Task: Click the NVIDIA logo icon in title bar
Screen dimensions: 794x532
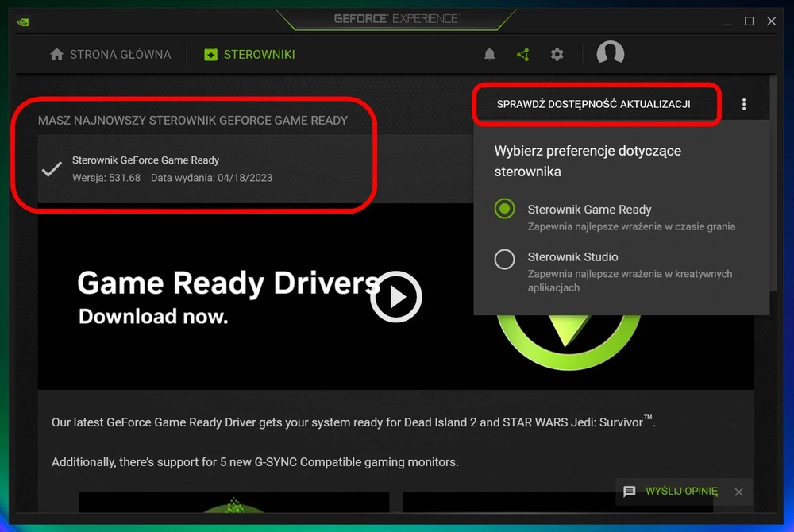Action: click(23, 21)
